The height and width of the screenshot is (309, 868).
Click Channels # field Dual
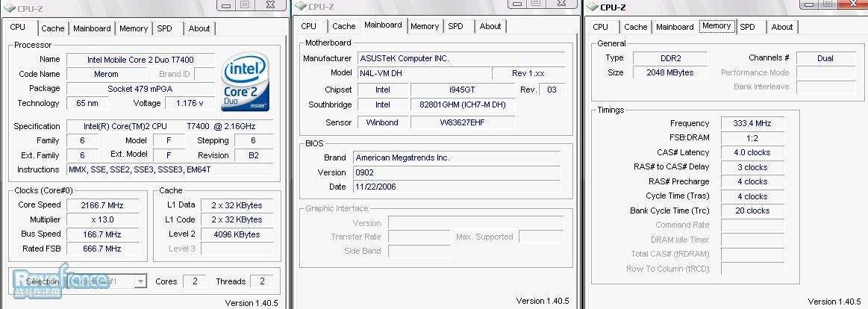click(825, 58)
